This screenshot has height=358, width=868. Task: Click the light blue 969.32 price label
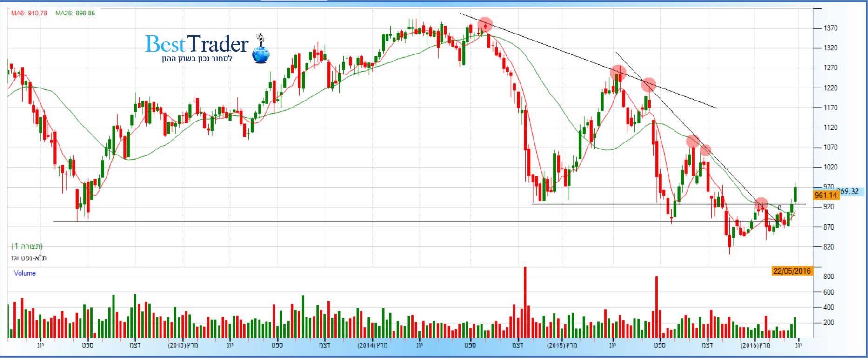tap(849, 191)
